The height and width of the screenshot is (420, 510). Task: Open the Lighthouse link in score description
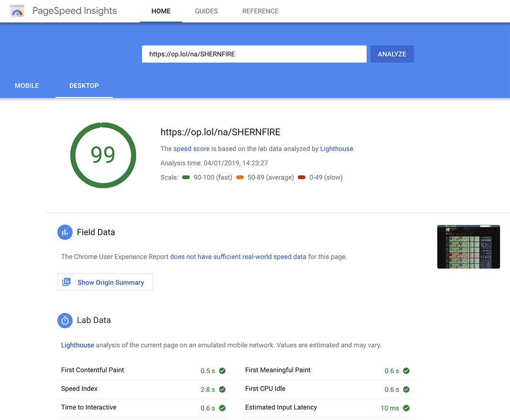(x=336, y=149)
